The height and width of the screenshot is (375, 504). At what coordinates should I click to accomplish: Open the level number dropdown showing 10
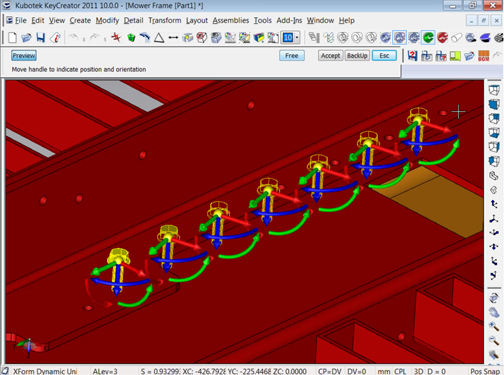coord(297,38)
